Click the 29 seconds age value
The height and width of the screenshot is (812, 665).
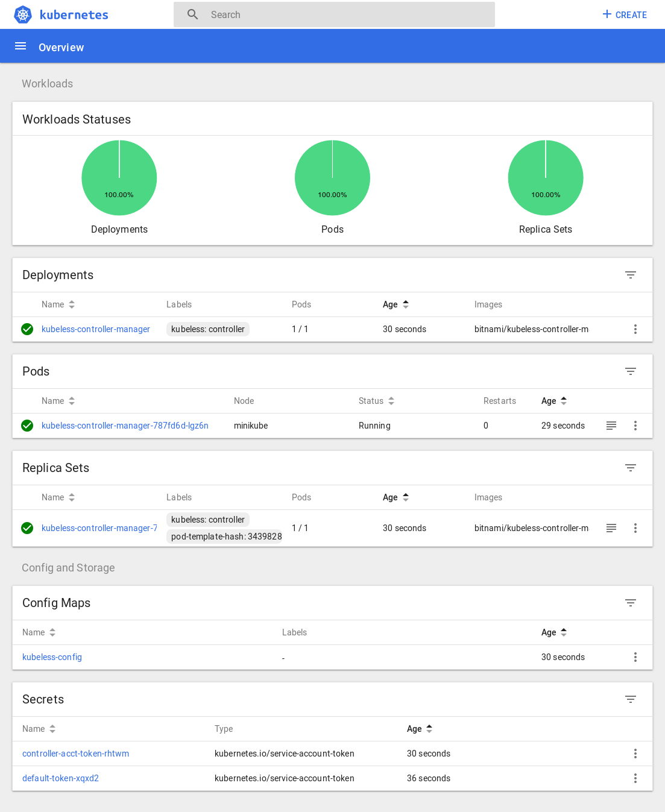click(x=563, y=426)
